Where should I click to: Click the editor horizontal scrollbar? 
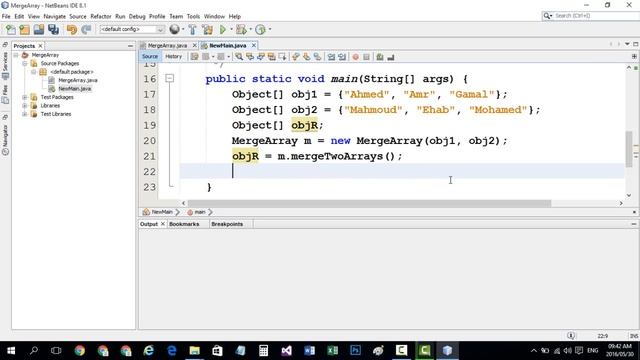click(369, 203)
